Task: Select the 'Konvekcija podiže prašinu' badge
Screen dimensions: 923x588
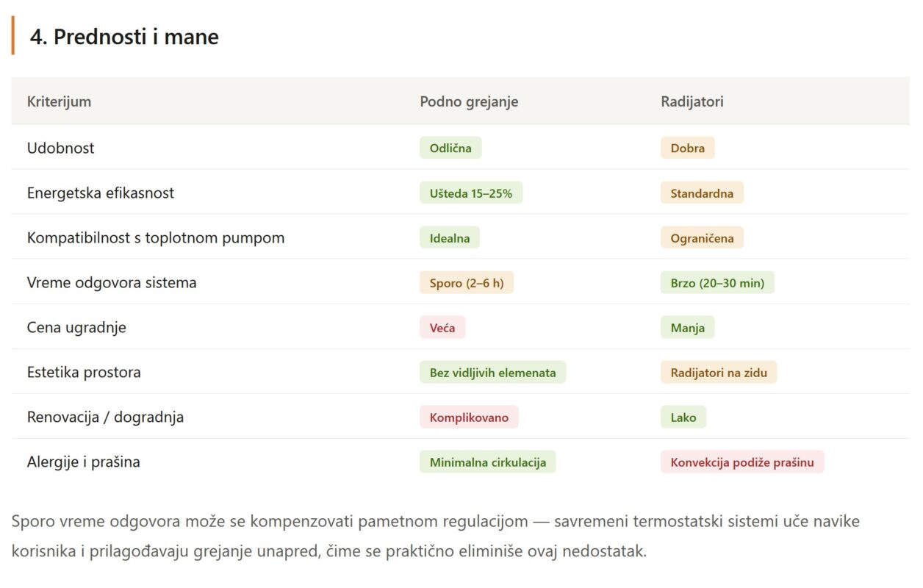Action: point(742,462)
